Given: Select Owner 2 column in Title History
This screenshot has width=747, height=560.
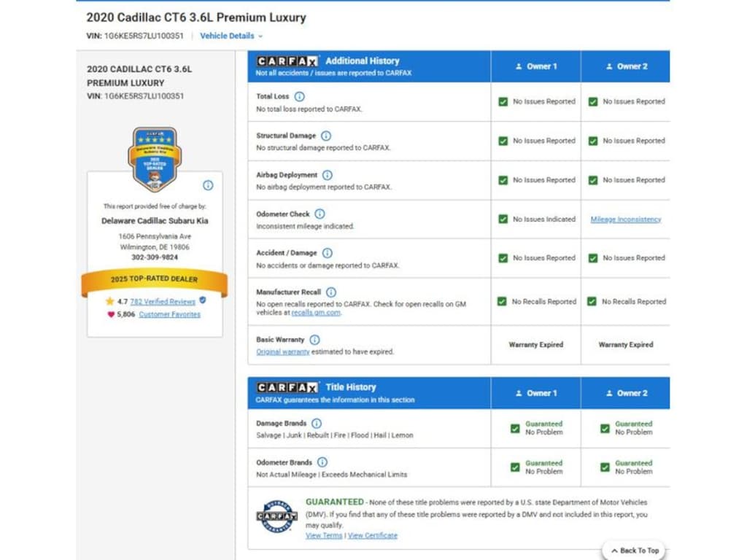Looking at the screenshot, I should point(625,393).
